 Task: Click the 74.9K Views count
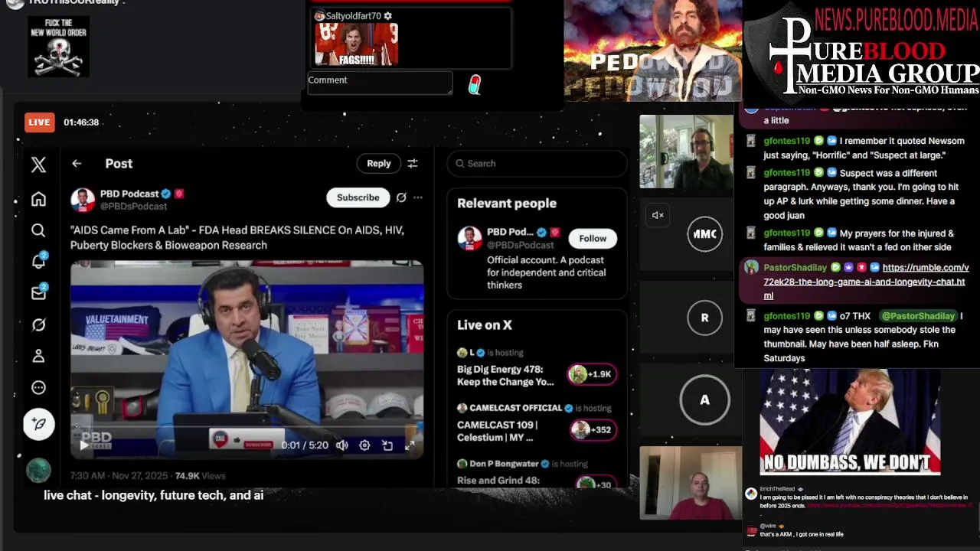200,475
